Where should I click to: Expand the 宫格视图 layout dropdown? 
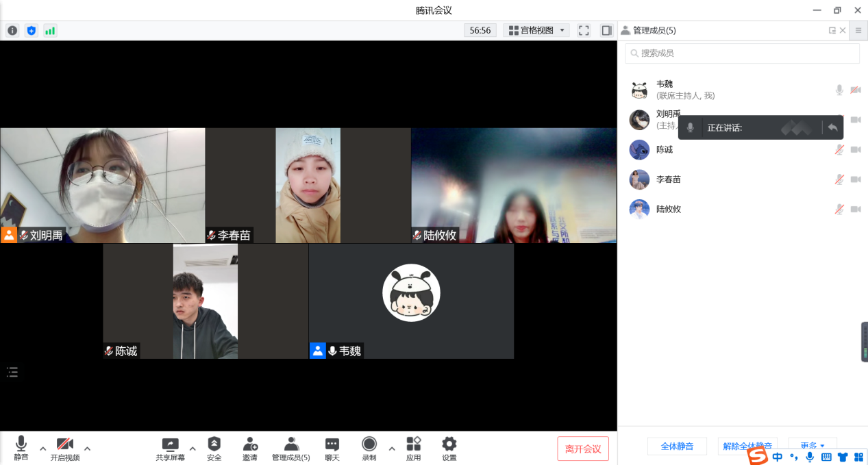[x=536, y=30]
